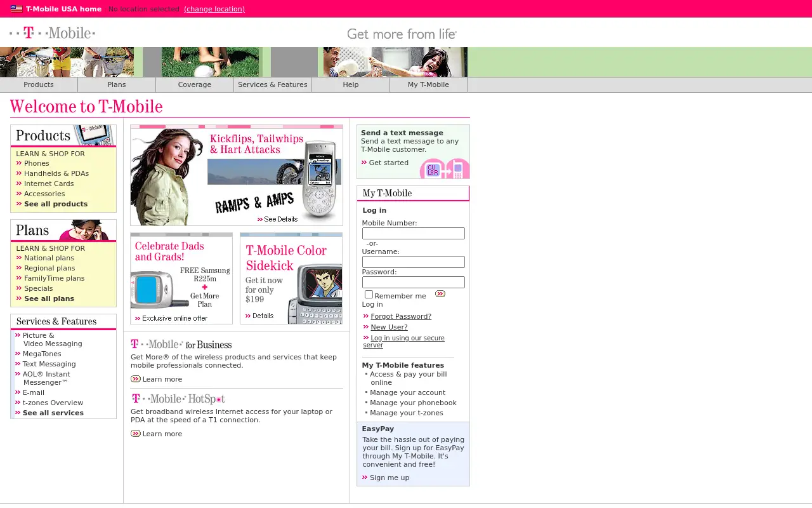Open FamilyTime plans link
Screen dimensions: 812x508
point(54,278)
